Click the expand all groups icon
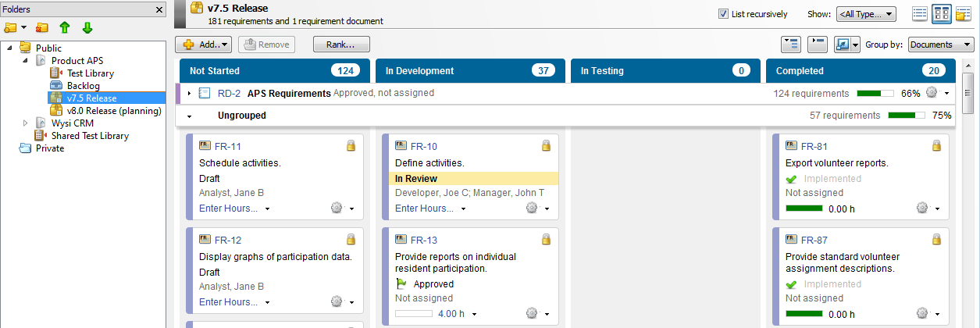This screenshot has height=328, width=980. 790,45
